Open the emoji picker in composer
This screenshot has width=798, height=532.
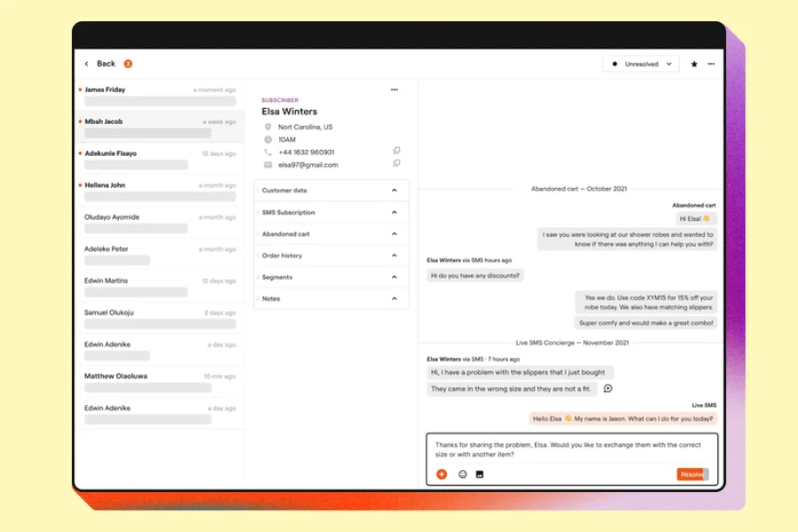click(x=462, y=474)
